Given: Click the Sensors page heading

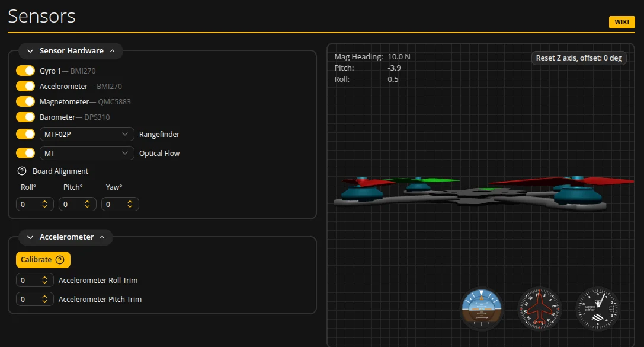Looking at the screenshot, I should tap(41, 17).
